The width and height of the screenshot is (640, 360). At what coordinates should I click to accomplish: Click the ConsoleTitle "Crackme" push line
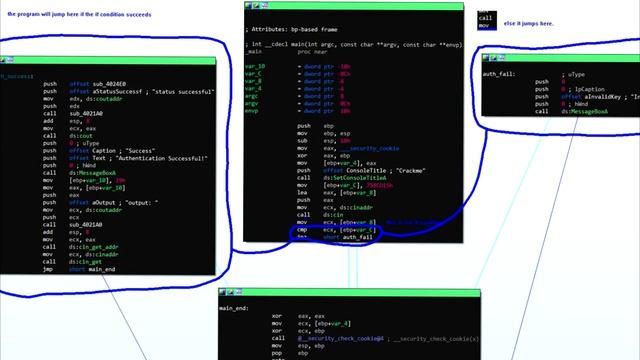pyautogui.click(x=361, y=170)
